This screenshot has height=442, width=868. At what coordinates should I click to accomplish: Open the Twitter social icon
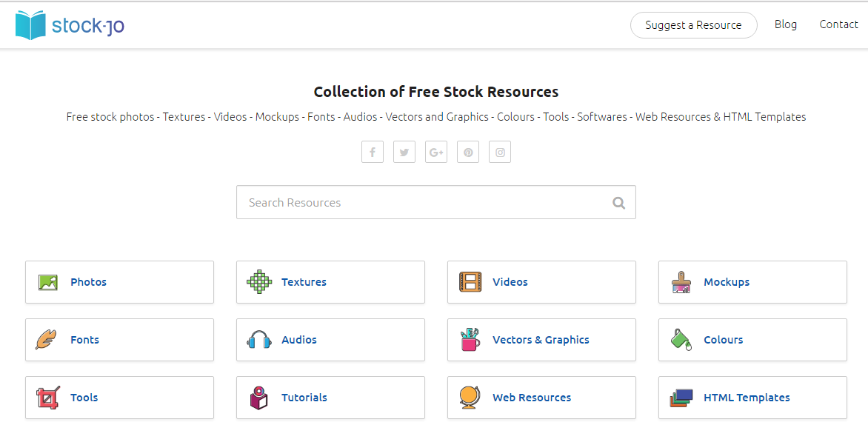point(404,152)
